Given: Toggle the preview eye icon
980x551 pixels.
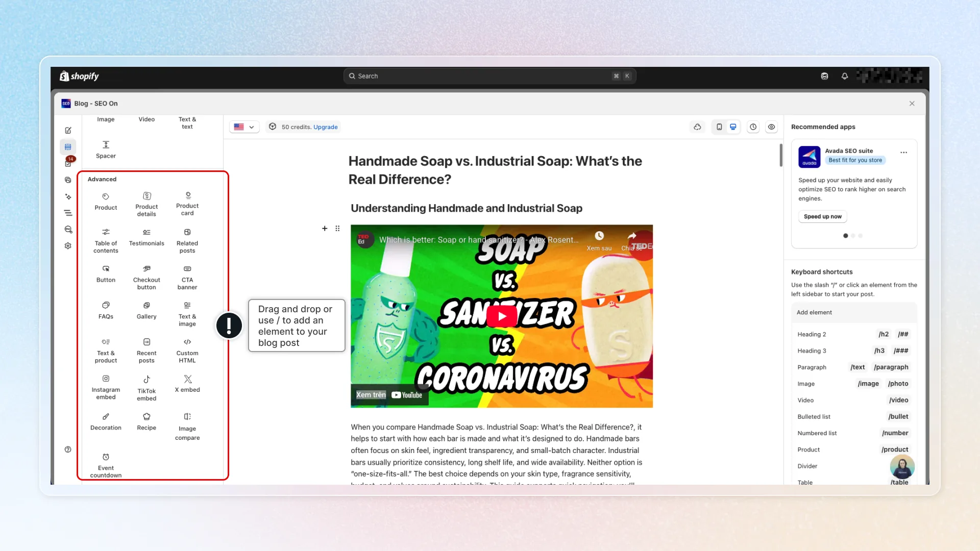Looking at the screenshot, I should coord(772,127).
